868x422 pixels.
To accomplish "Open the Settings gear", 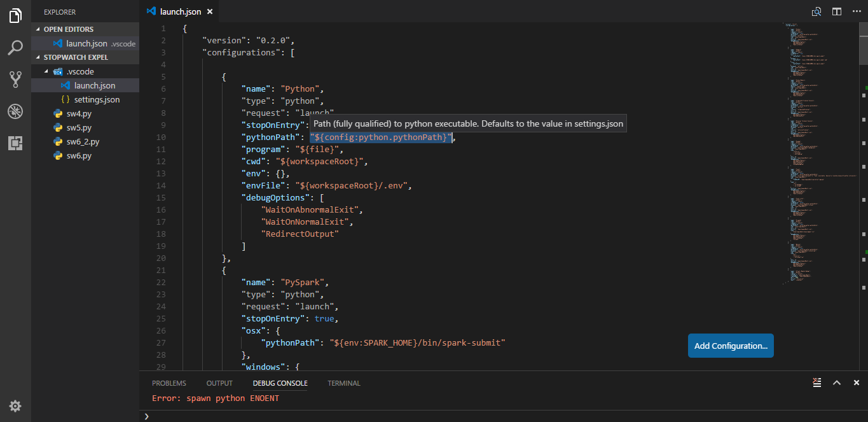I will [x=15, y=405].
